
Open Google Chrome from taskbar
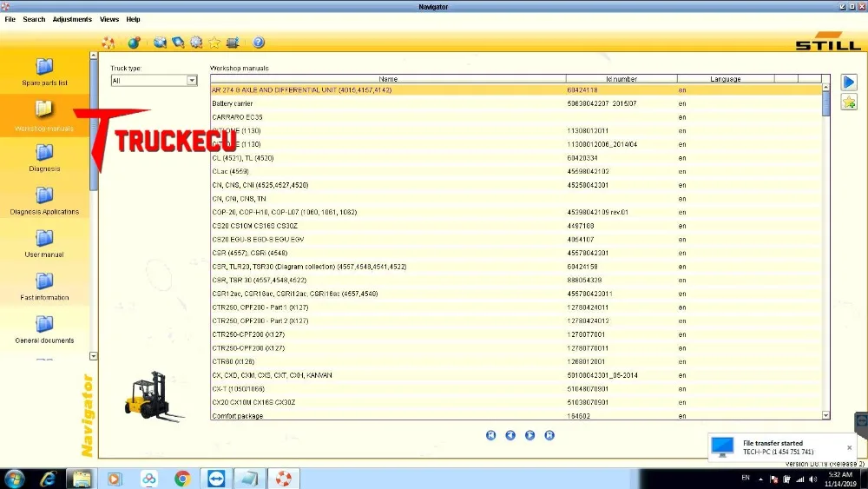(182, 479)
